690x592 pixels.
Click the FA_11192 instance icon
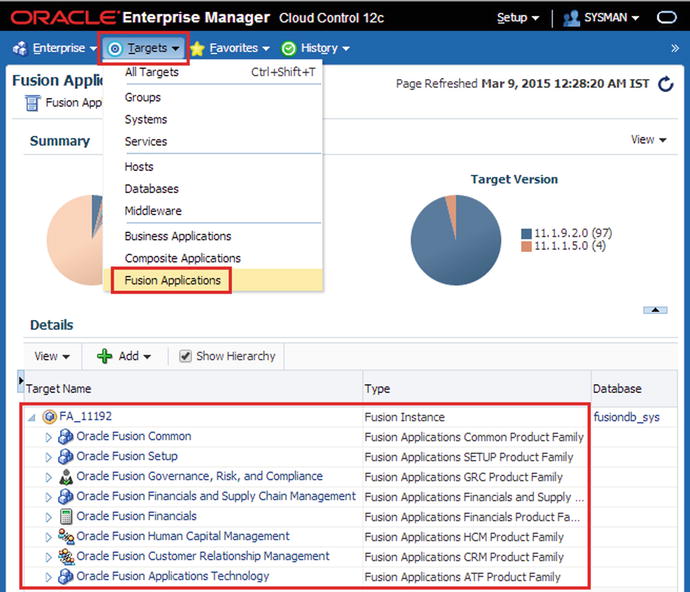[50, 416]
